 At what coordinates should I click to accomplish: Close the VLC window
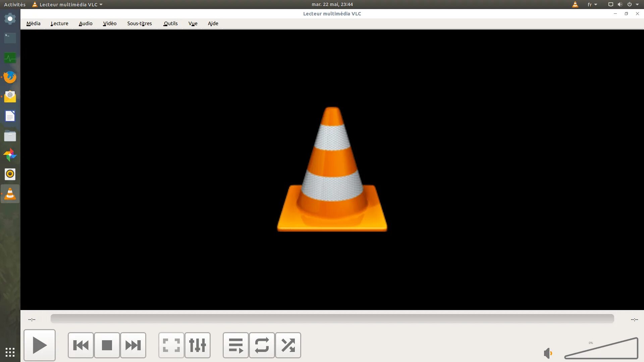[637, 14]
